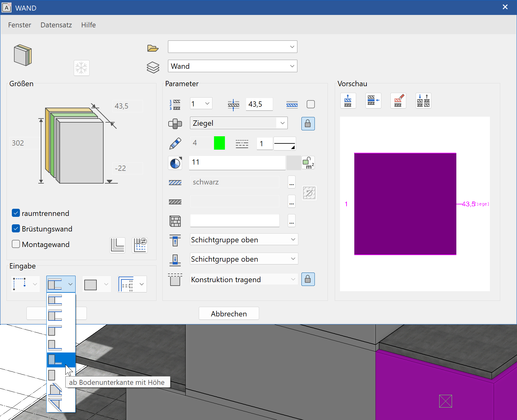
Task: Click the purple wall layer in preview
Action: click(405, 204)
